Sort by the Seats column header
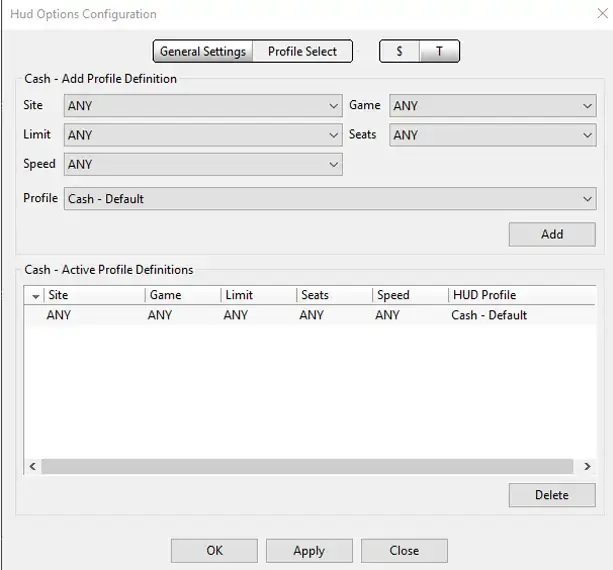 [x=335, y=295]
